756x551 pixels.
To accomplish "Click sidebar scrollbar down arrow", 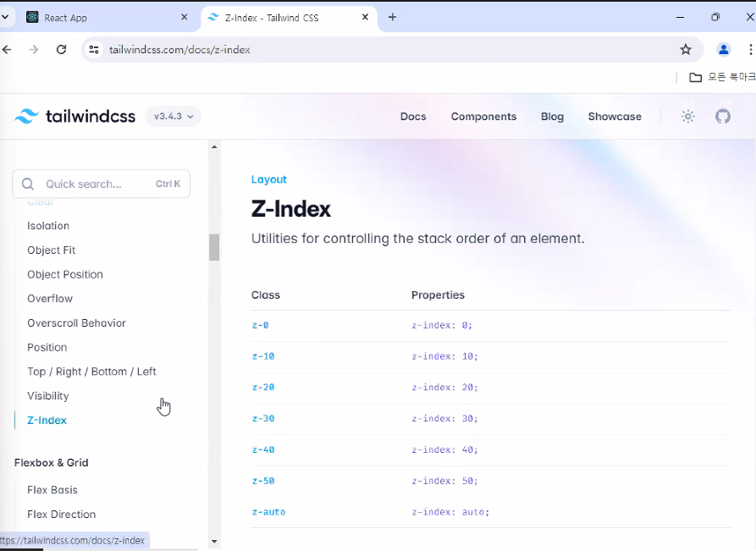I will (x=214, y=542).
